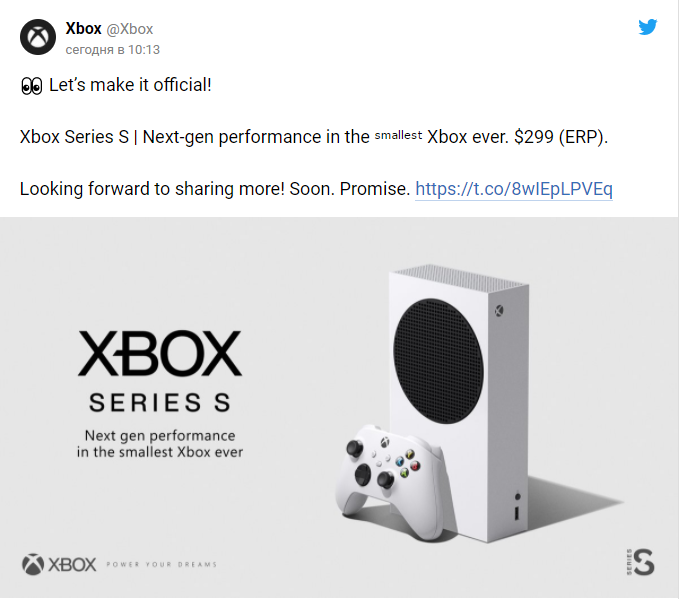Open the t.co/8wIEpLPVEq link
The width and height of the screenshot is (680, 599).
[513, 188]
